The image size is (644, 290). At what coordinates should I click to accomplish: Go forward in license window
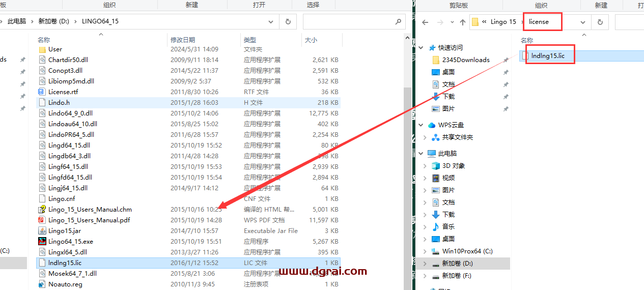point(439,22)
